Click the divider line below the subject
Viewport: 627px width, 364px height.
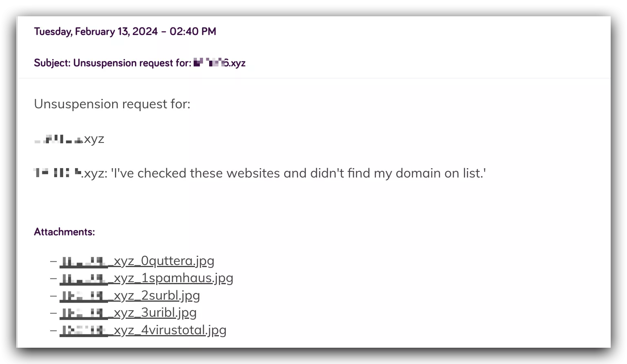314,78
